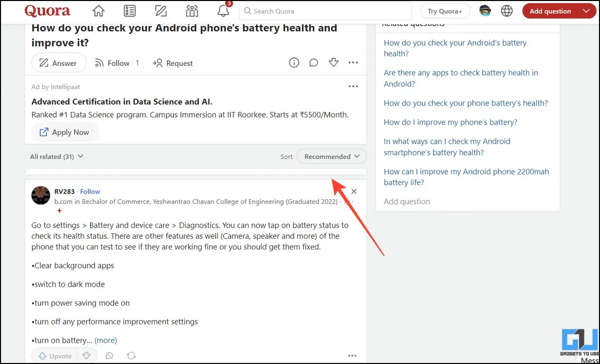This screenshot has height=364, width=600.
Task: Follow the user RV283
Action: coord(90,192)
